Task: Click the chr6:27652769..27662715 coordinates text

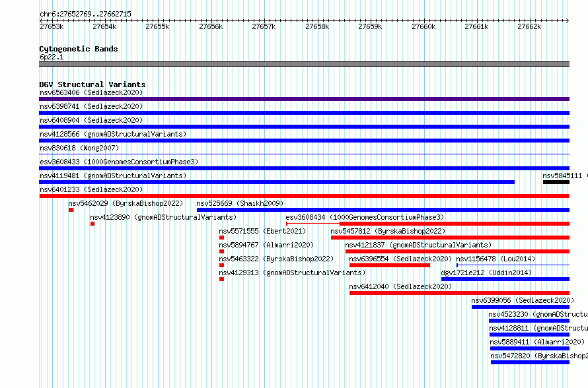Action: (85, 15)
